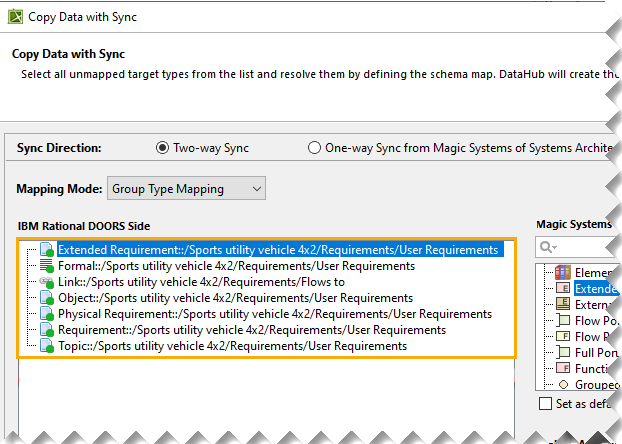Click the search field in Magic Systems panel
This screenshot has width=622, height=444.
pos(577,247)
